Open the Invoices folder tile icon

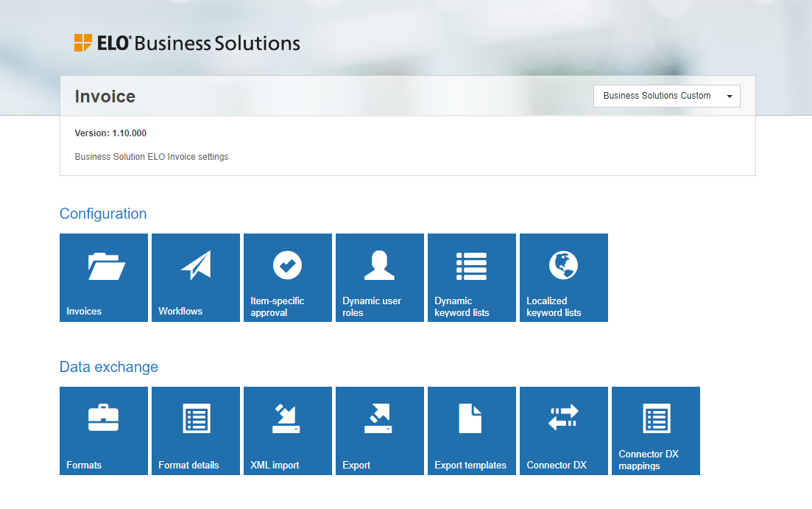107,266
